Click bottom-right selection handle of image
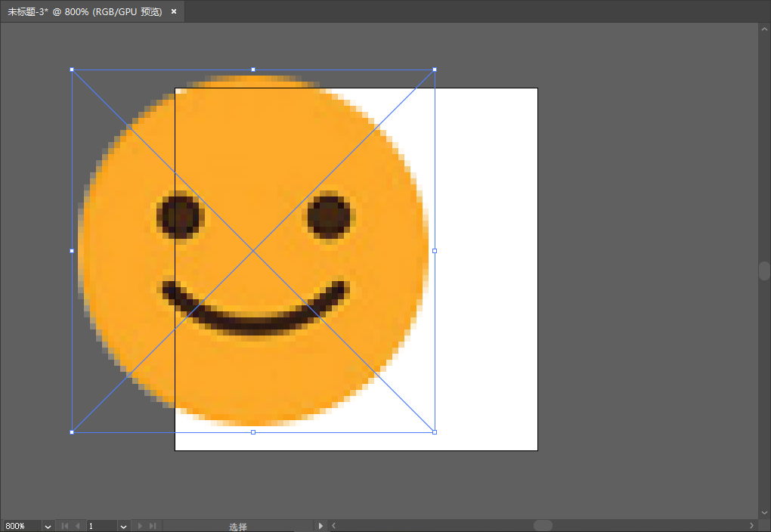The width and height of the screenshot is (771, 532). 435,432
